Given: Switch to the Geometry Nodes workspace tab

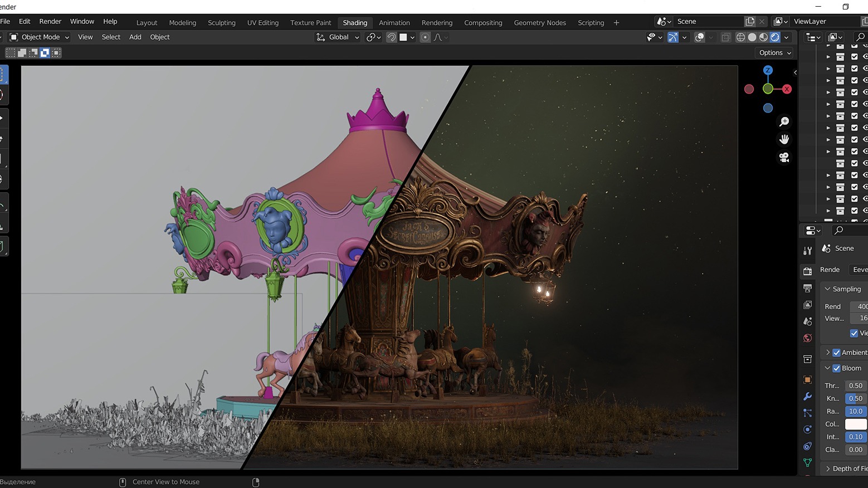Looking at the screenshot, I should click(x=540, y=23).
